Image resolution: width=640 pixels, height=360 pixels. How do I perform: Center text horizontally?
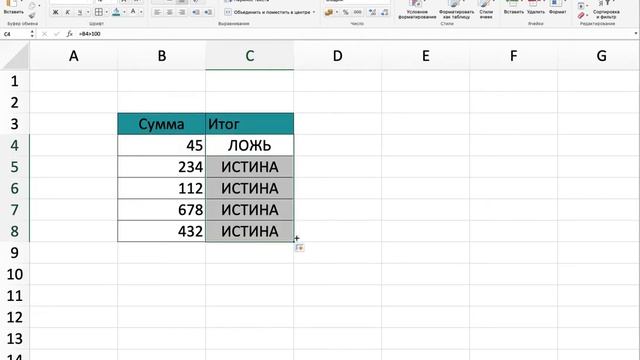tap(169, 12)
